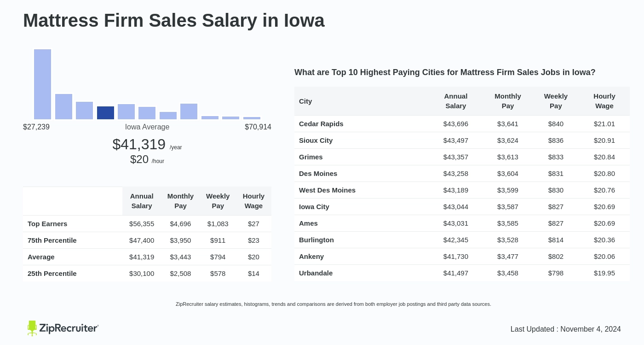Click the West Des Moines city name
The width and height of the screenshot is (644, 345).
point(327,190)
